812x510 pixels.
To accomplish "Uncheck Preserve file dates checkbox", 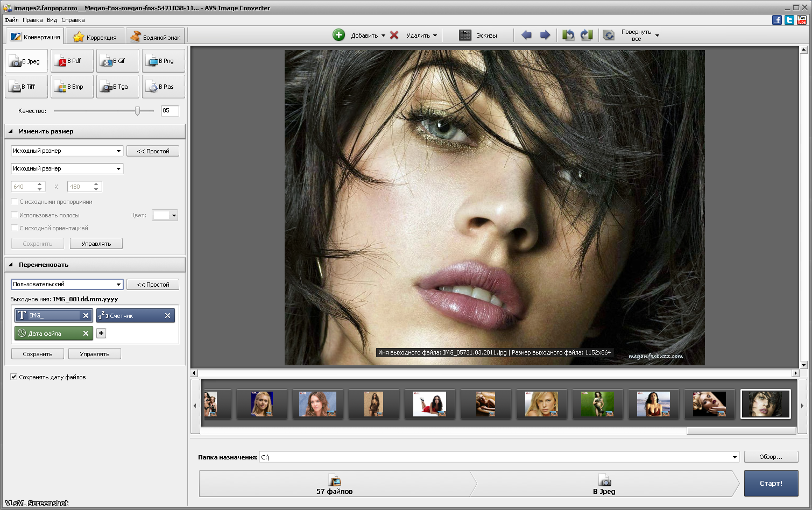I will (13, 377).
